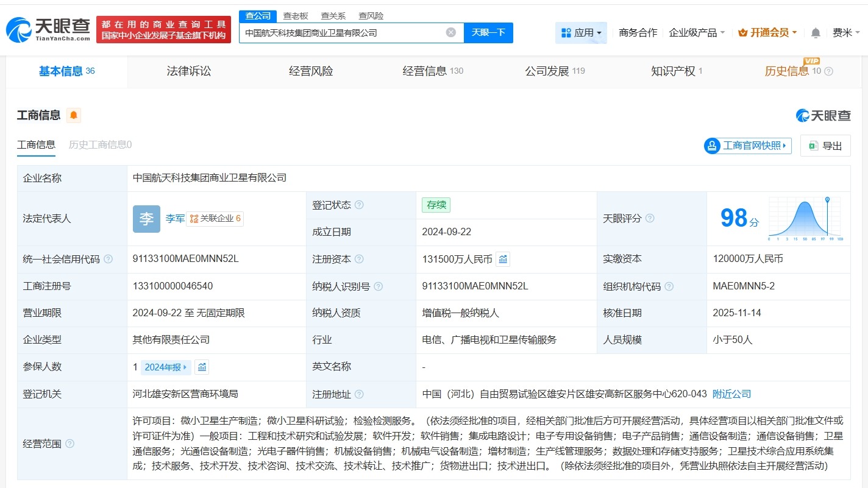Click the yellow monitor bell beside 工商信息
The height and width of the screenshot is (488, 868).
(74, 115)
